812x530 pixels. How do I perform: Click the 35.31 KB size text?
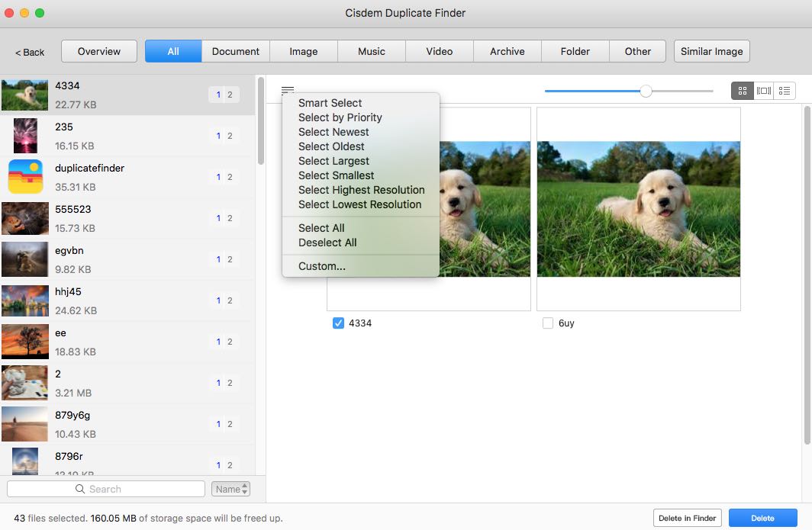[x=75, y=187]
